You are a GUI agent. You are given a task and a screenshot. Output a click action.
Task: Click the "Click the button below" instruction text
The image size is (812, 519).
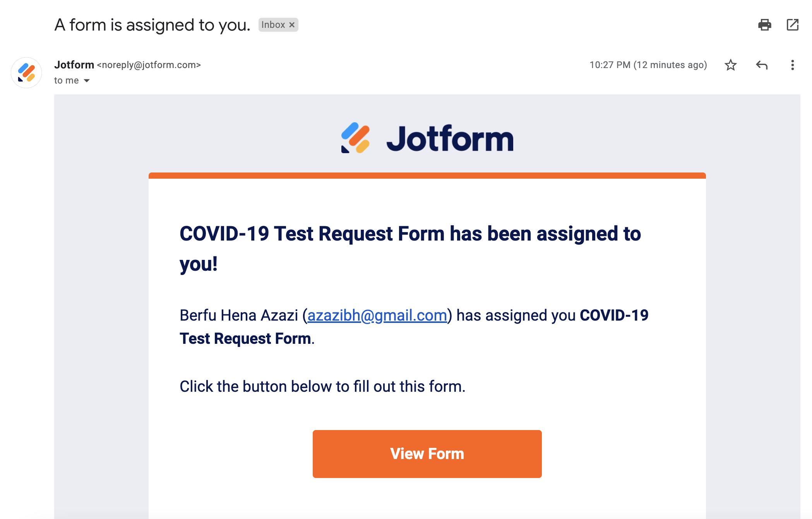coord(322,386)
